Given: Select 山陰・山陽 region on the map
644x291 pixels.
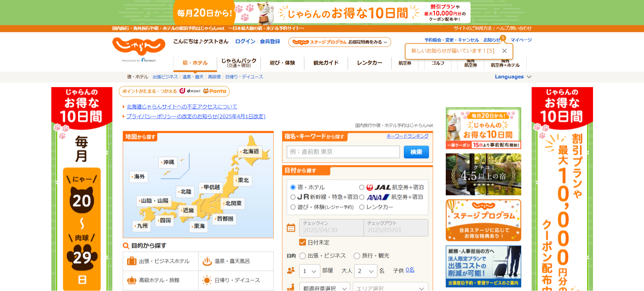Looking at the screenshot, I should 154,201.
